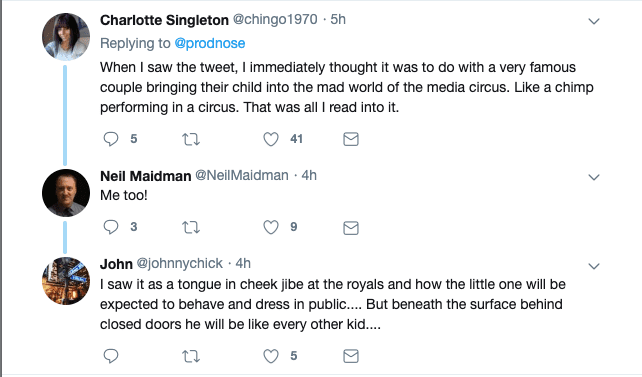Share Neil Maidman's tweet via message envelope
The image size is (642, 377).
coord(351,228)
